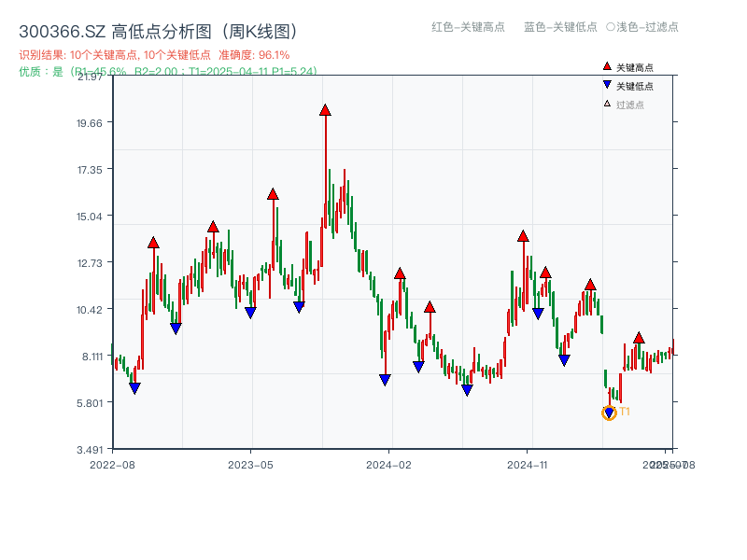The image size is (747, 560).
Task: Click the red triangle at the highest peak
Action: click(x=324, y=108)
